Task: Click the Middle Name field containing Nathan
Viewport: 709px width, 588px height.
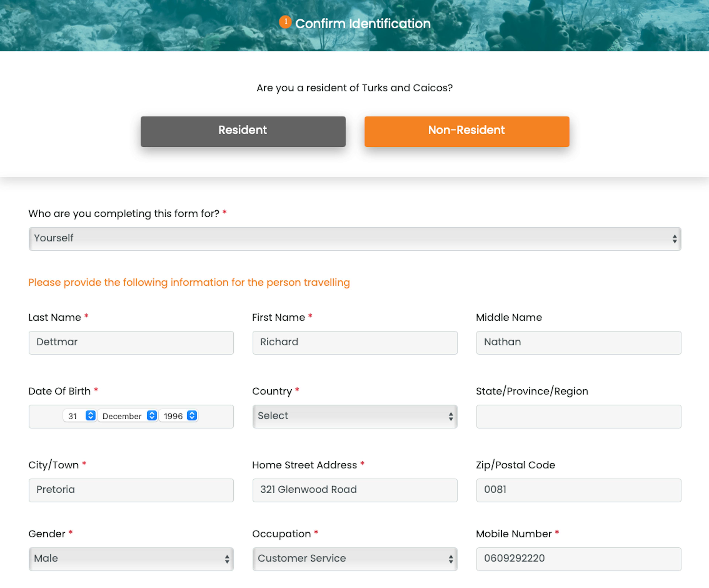Action: (579, 342)
